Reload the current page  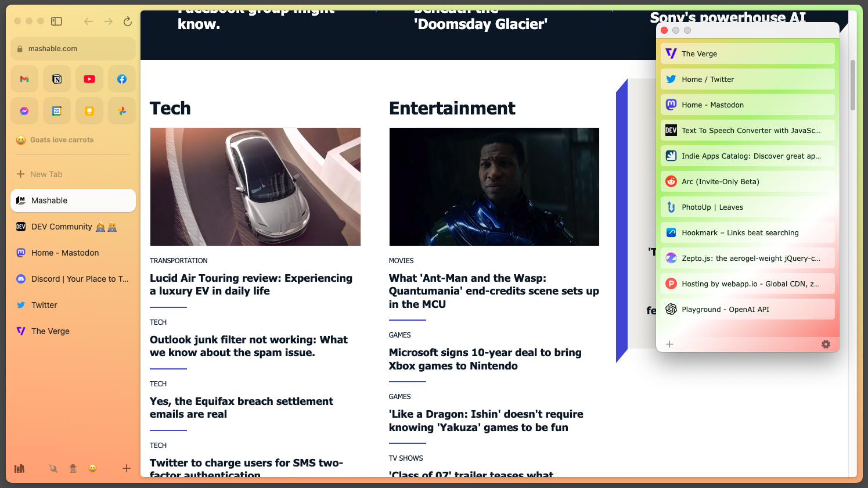128,21
